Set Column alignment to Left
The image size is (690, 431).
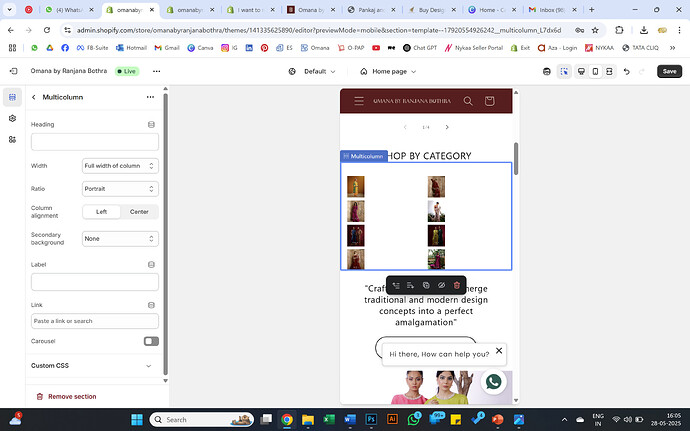(101, 212)
